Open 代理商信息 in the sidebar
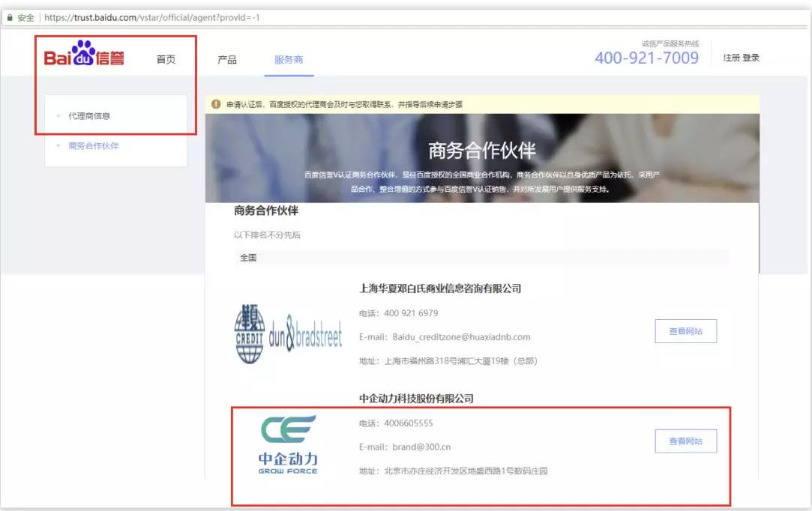 tap(89, 116)
